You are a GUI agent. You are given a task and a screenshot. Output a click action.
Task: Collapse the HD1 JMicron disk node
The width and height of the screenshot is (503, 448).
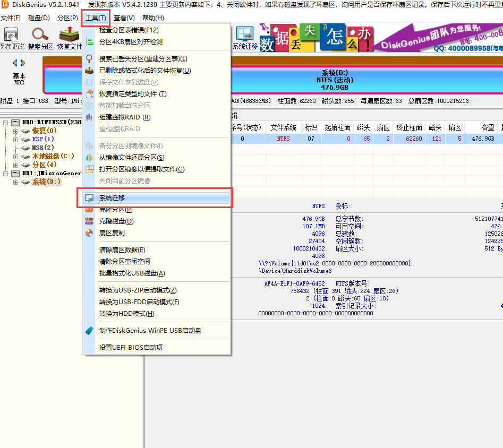[x=5, y=174]
